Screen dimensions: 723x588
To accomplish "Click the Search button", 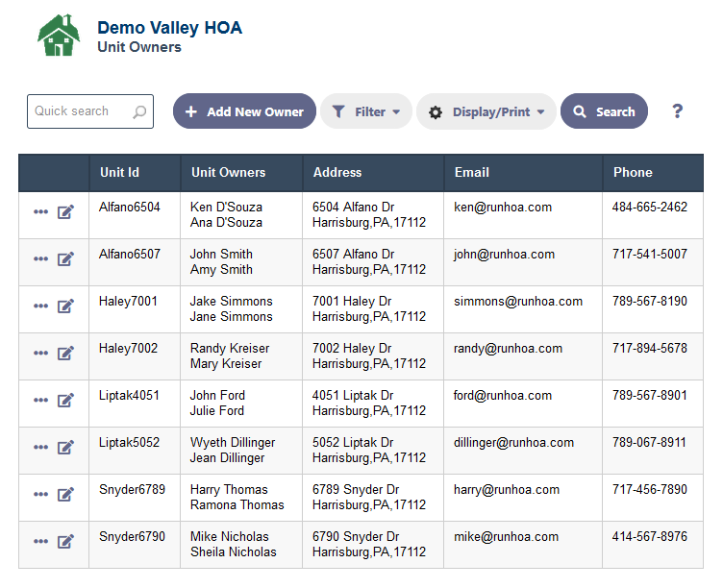I will [x=604, y=111].
